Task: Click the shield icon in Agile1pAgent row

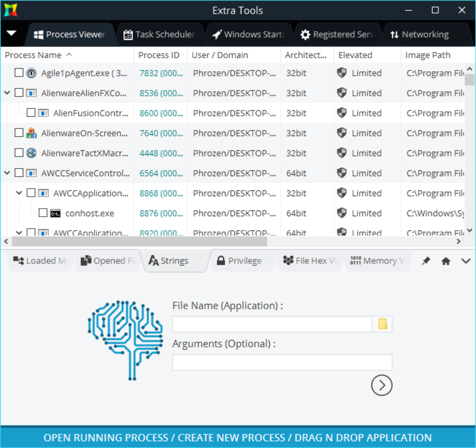Action: click(x=342, y=73)
